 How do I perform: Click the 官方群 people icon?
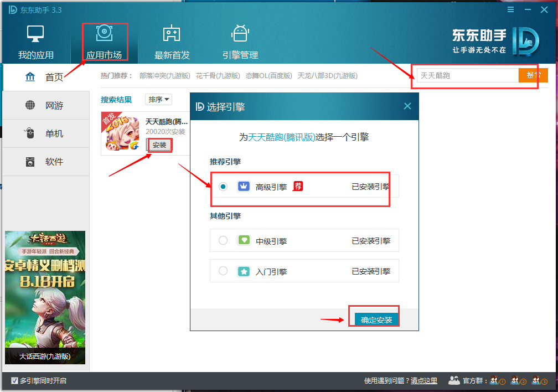[454, 380]
